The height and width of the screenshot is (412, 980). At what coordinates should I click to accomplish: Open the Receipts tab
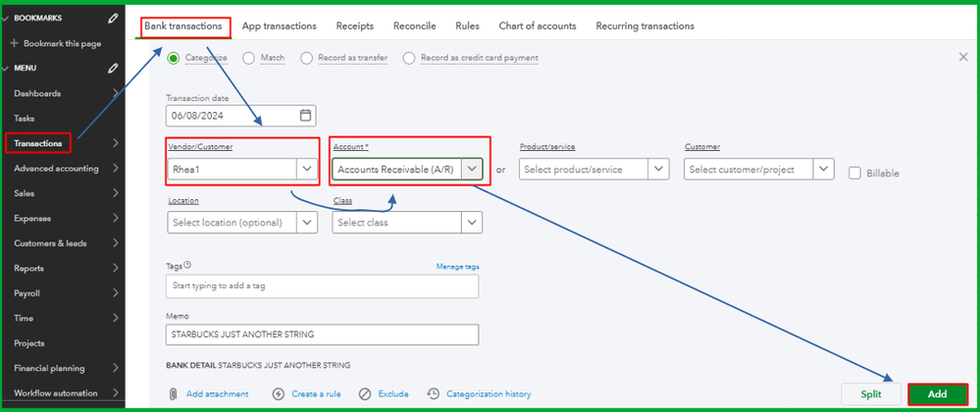pyautogui.click(x=355, y=26)
